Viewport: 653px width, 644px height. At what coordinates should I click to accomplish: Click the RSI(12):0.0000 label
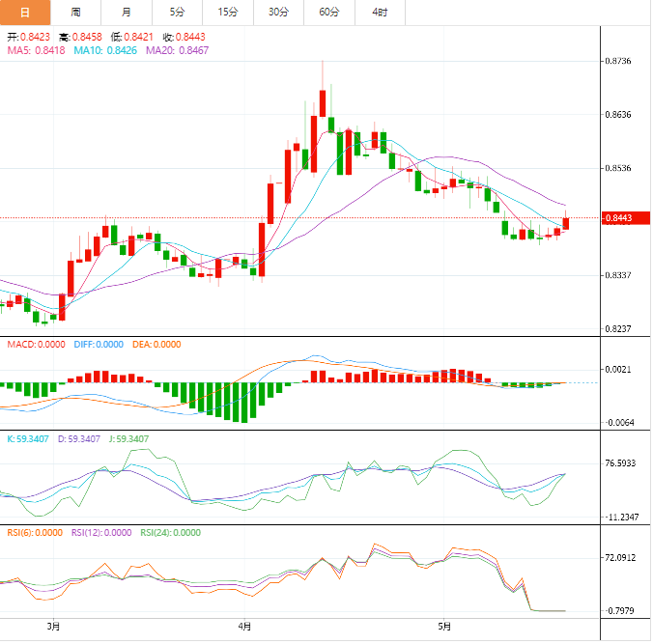(x=101, y=533)
